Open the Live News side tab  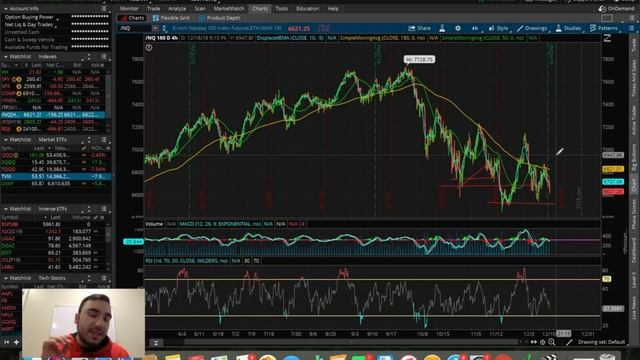pos(634,308)
